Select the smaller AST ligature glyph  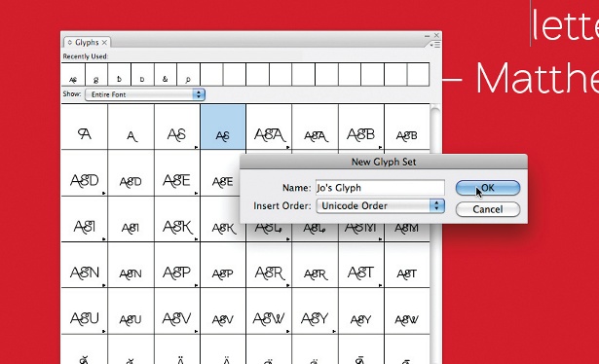[x=407, y=265]
